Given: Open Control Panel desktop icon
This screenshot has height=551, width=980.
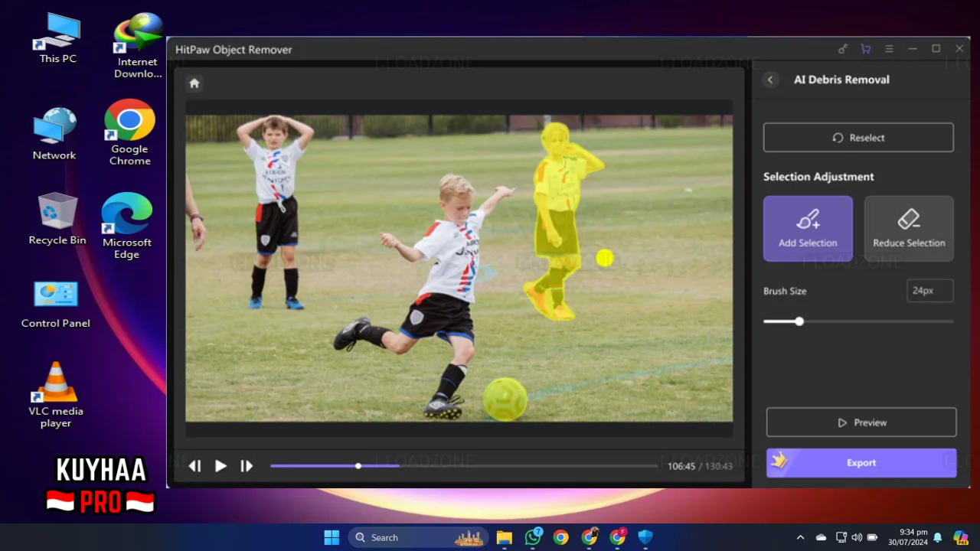Looking at the screenshot, I should click(x=56, y=305).
